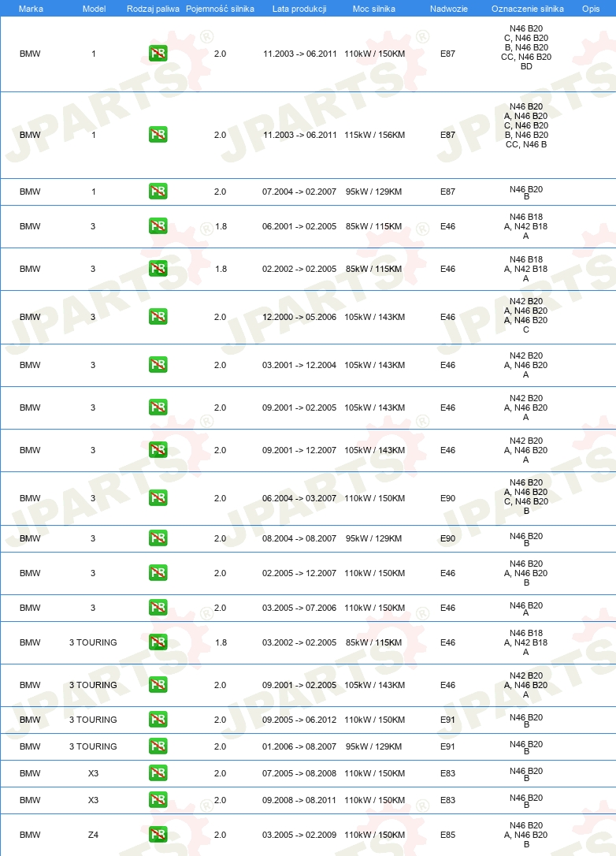Select the fuel icon in the 02.2005 -> 12.2007 row
This screenshot has height=856, width=616.
pyautogui.click(x=158, y=573)
